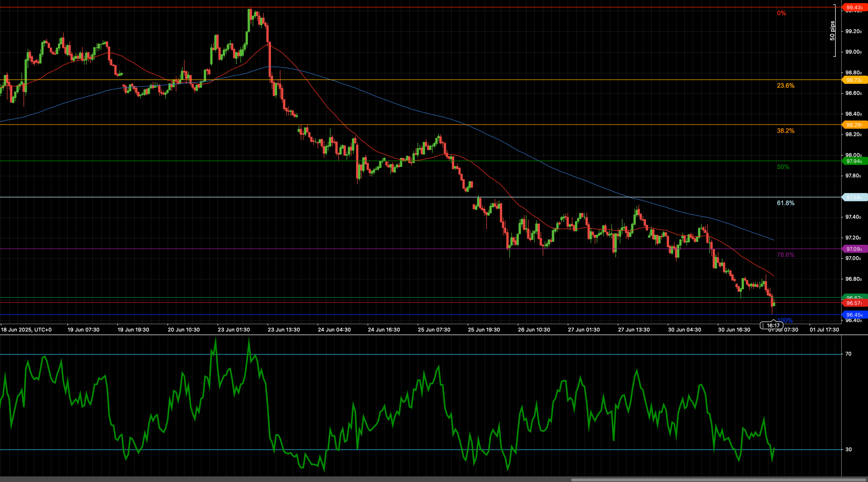Click the 50 pips ruler label

click(x=832, y=31)
